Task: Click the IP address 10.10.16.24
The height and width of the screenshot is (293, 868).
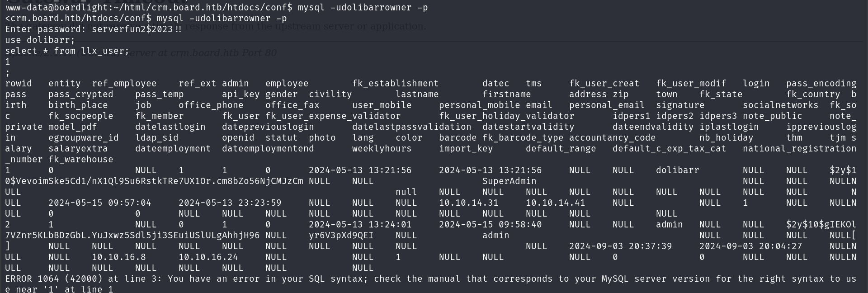Action: point(208,257)
